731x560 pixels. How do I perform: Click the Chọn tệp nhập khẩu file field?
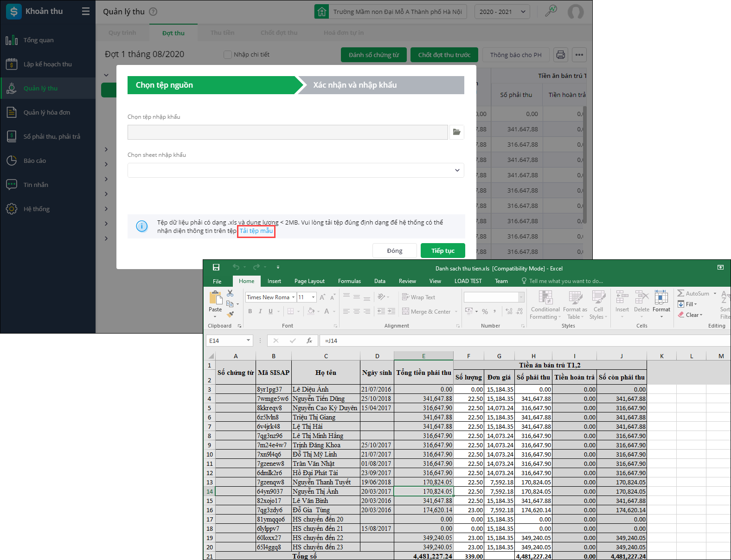(288, 132)
